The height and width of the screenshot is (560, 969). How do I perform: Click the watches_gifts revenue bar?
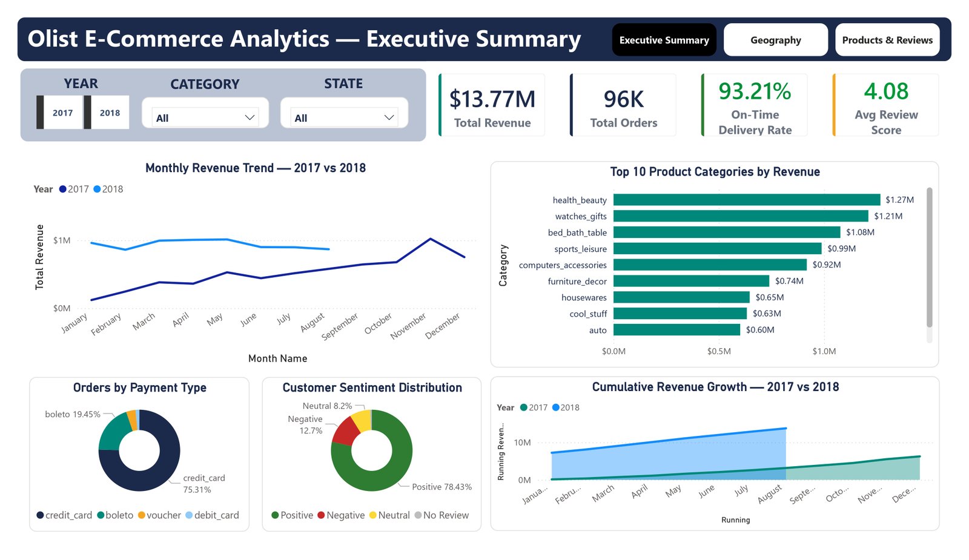click(741, 216)
